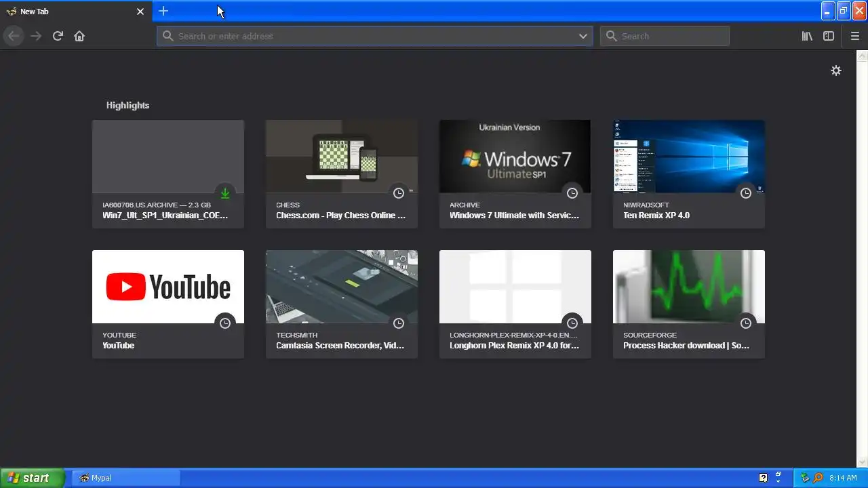This screenshot has width=868, height=488.
Task: Click the IA600706.US.ARCHIVE — 2.3 GB label
Action: click(157, 205)
